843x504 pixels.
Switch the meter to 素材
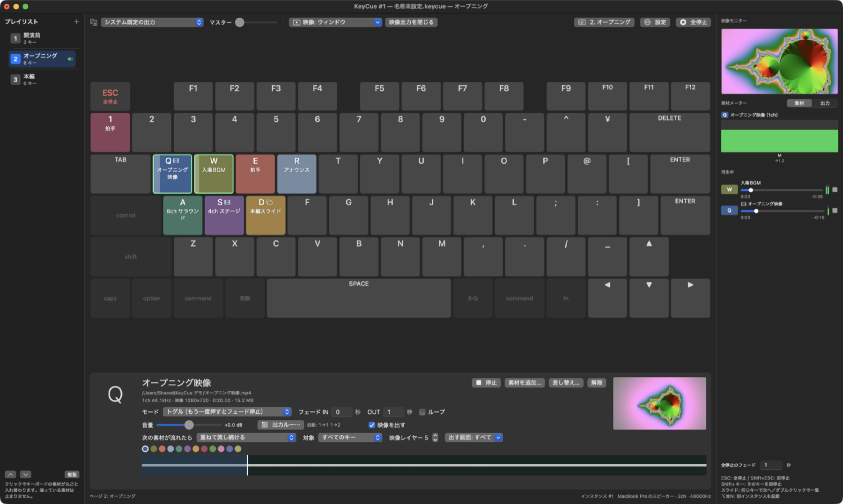tap(799, 103)
